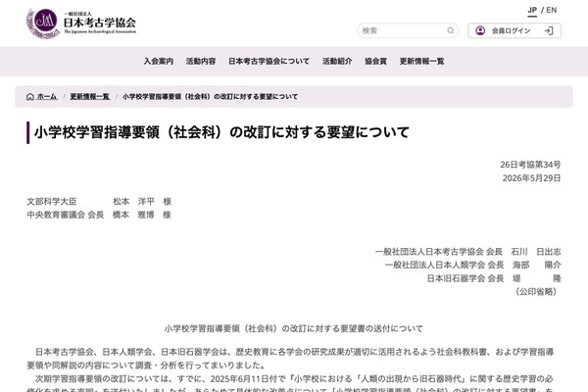Click the search magnifier icon
Screen dimensions: 588x392
point(451,30)
